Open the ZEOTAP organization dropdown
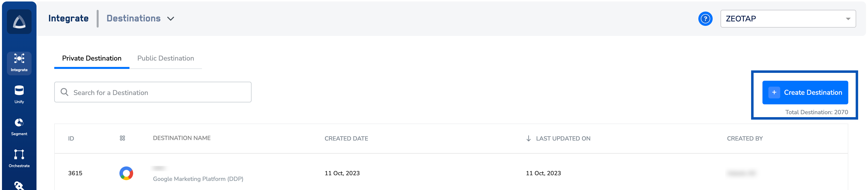 (x=787, y=19)
